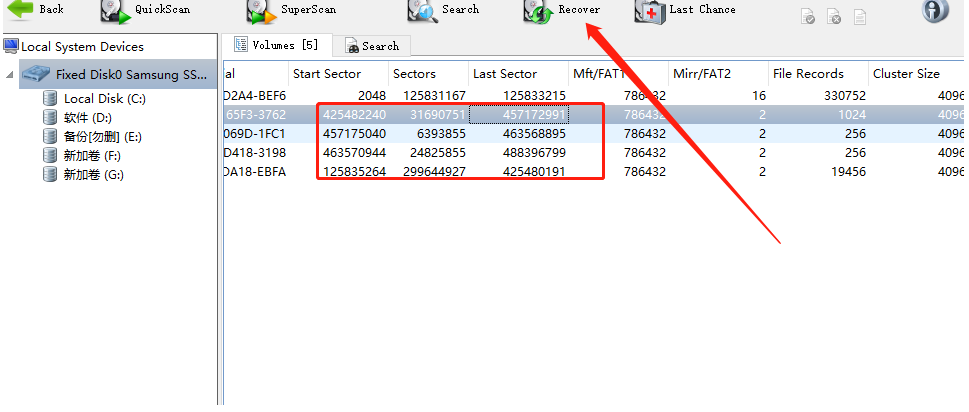The image size is (969, 412).
Task: Click the drive icon beside 备份[勿删] (E:)
Action: pyautogui.click(x=50, y=137)
